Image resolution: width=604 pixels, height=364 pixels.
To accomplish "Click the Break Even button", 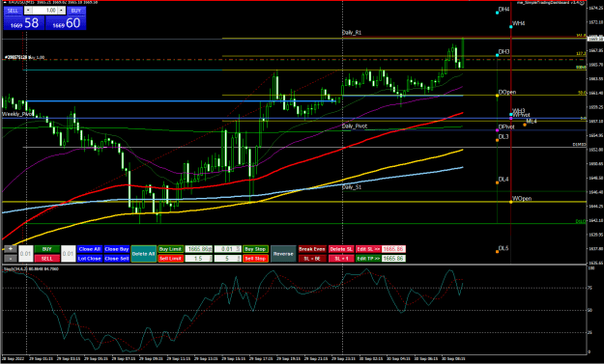I will 312,249.
